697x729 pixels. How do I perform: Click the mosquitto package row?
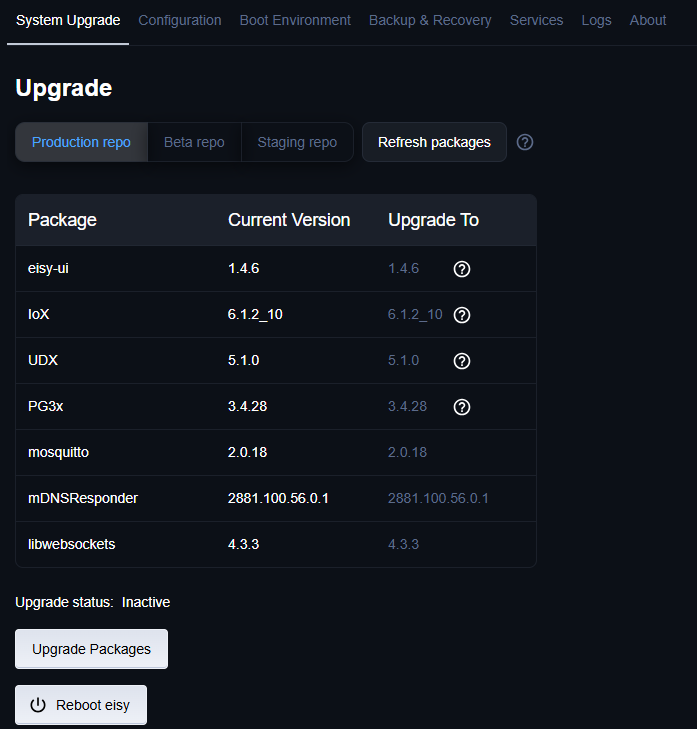[x=276, y=452]
